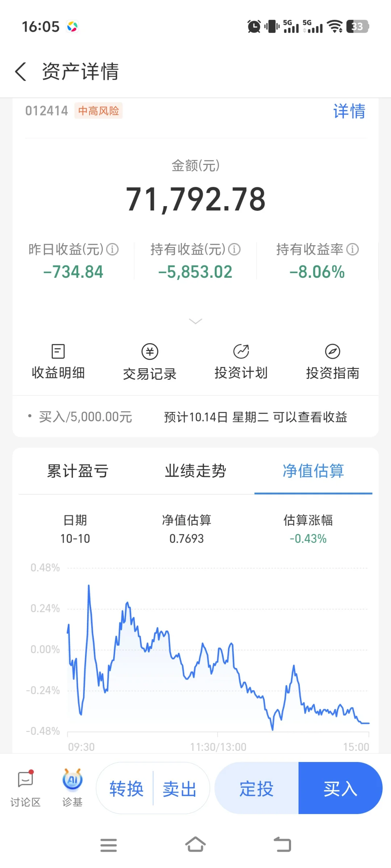Open Android recent apps menu button
Image resolution: width=391 pixels, height=868 pixels.
pyautogui.click(x=109, y=845)
